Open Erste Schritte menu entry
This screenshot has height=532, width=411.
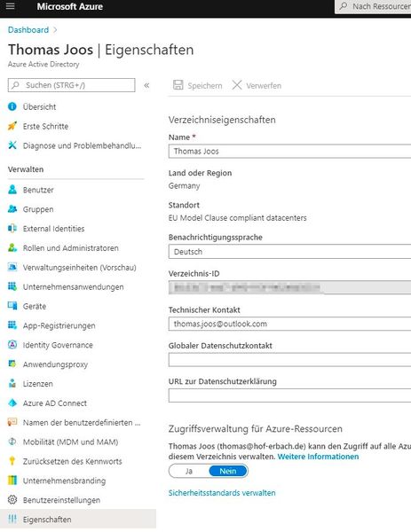click(x=45, y=126)
